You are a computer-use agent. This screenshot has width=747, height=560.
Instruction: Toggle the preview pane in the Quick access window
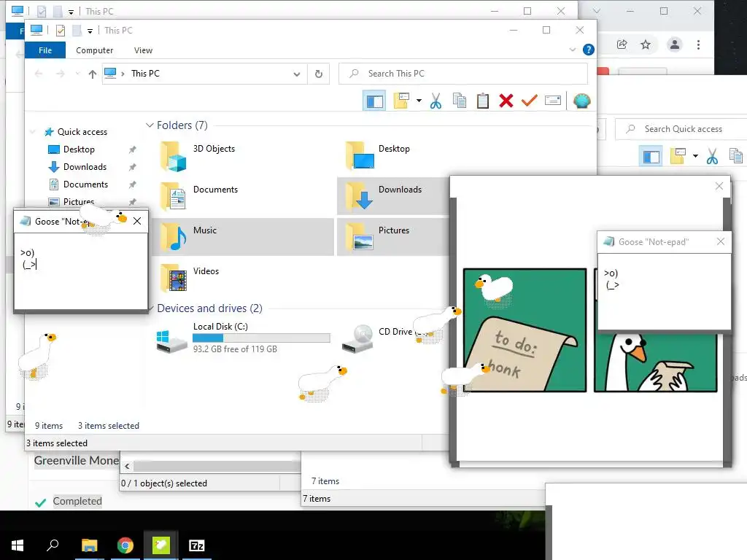tap(651, 156)
